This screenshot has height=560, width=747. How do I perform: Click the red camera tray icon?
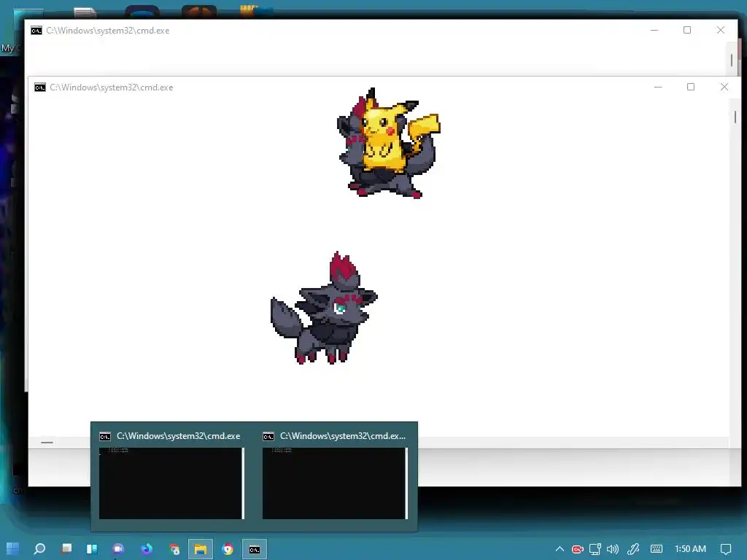[578, 549]
